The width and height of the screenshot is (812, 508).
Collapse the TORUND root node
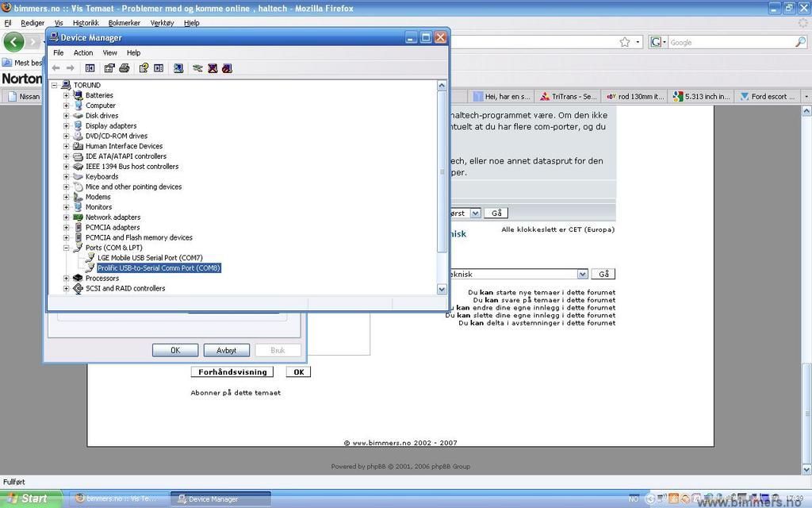coord(55,85)
